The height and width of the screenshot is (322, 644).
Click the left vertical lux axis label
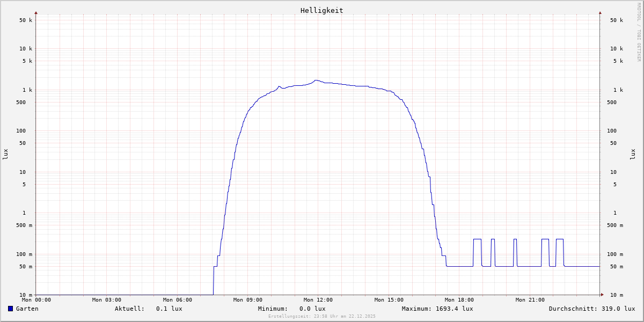click(6, 154)
